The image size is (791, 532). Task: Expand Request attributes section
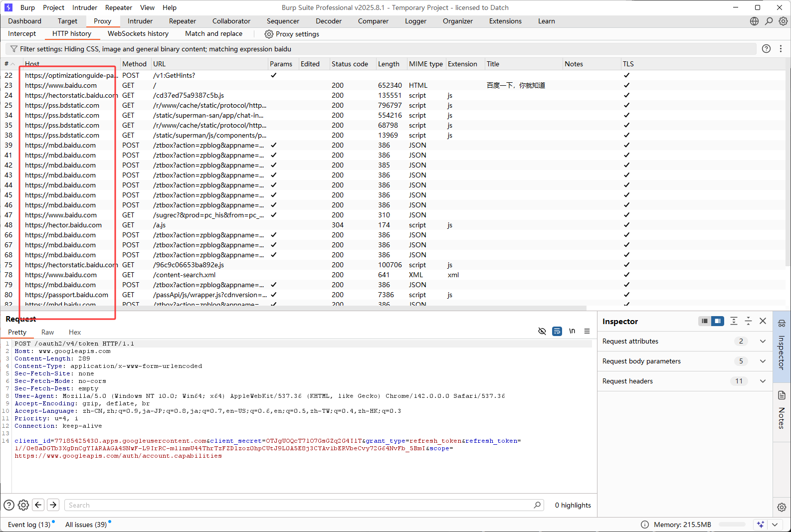click(763, 341)
